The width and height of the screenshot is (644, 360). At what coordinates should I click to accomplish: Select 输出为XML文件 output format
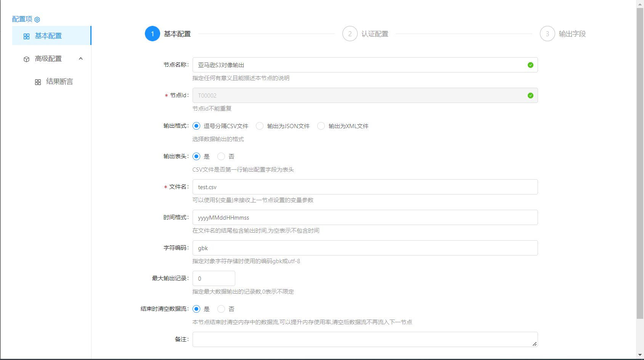(321, 126)
